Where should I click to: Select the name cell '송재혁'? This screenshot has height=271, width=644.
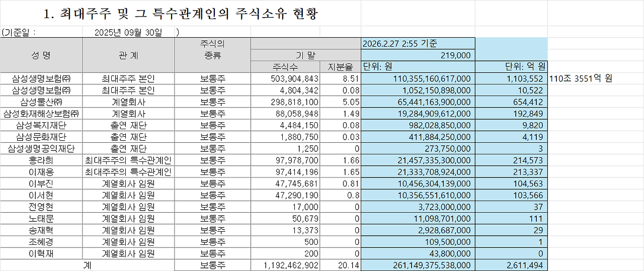[x=41, y=230]
